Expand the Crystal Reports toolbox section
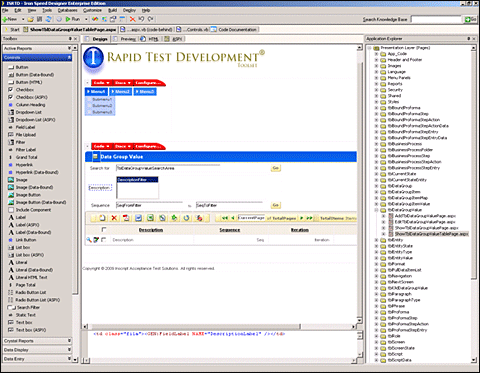 [37, 341]
